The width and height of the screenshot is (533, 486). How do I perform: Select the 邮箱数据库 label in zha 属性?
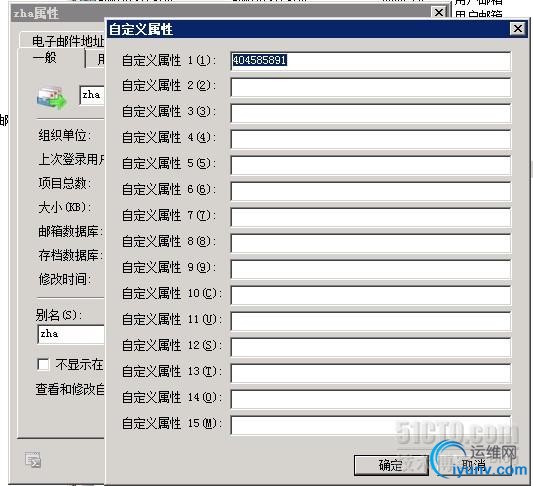[71, 231]
